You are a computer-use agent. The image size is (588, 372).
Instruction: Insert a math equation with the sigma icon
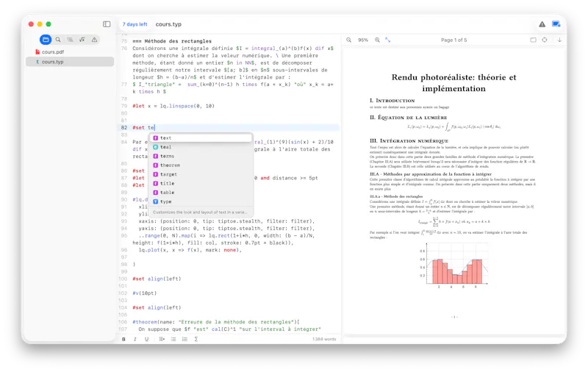coord(196,339)
